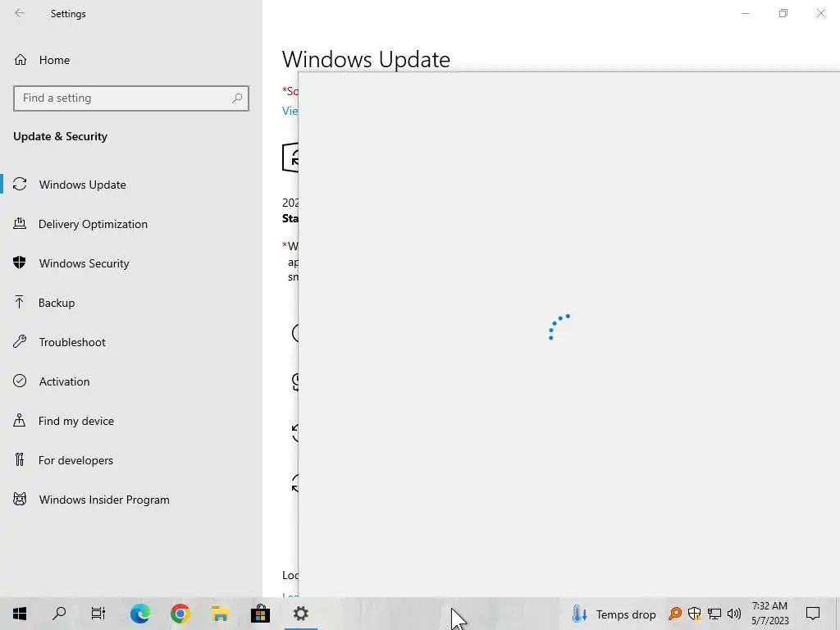Open taskbar Search
Viewport: 840px width, 630px height.
coord(59,614)
